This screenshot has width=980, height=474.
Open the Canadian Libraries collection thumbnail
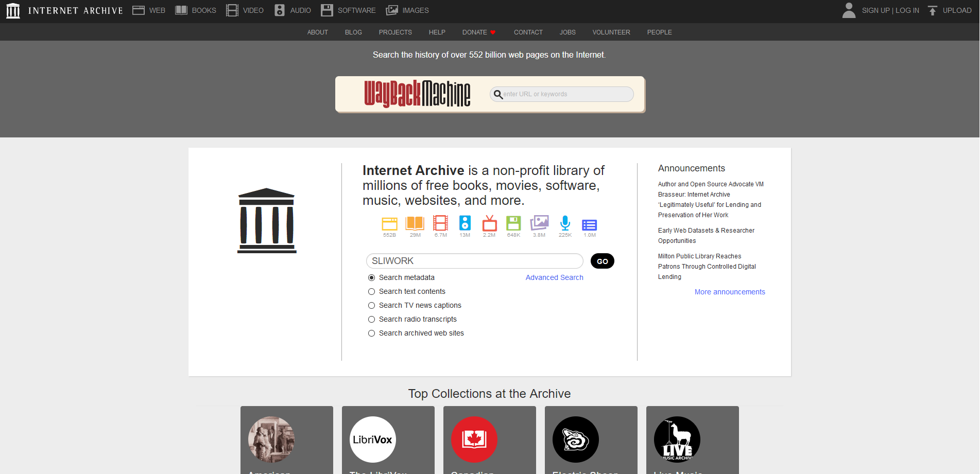tap(474, 440)
